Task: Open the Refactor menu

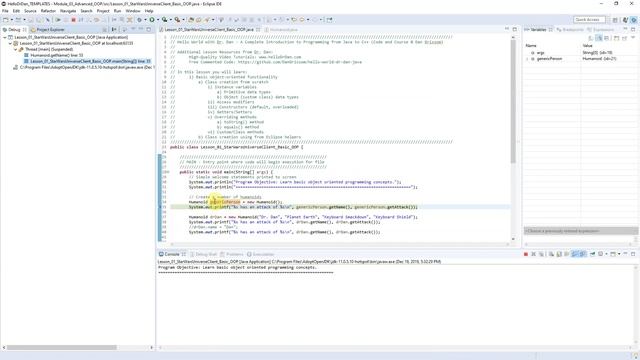Action: pyautogui.click(x=48, y=11)
